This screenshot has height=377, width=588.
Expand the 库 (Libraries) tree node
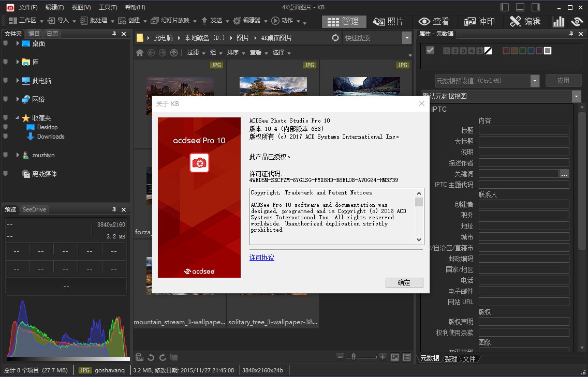point(18,62)
